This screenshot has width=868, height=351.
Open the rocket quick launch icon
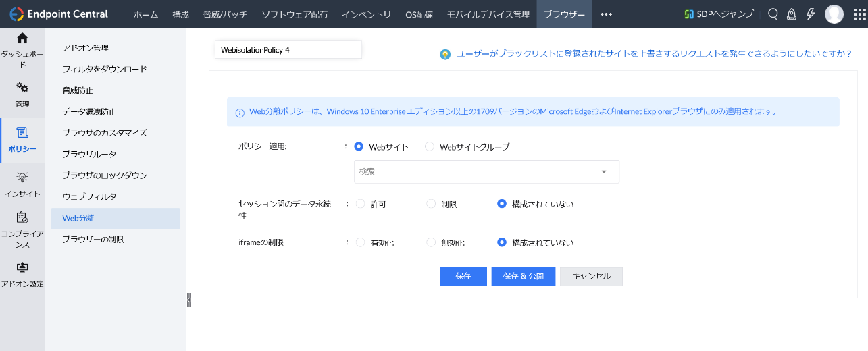792,14
